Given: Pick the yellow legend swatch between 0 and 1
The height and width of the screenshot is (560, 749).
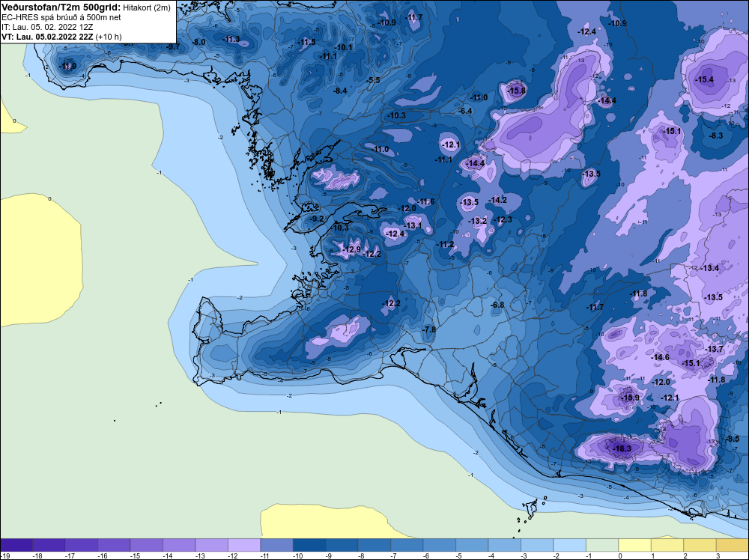Looking at the screenshot, I should (635, 545).
